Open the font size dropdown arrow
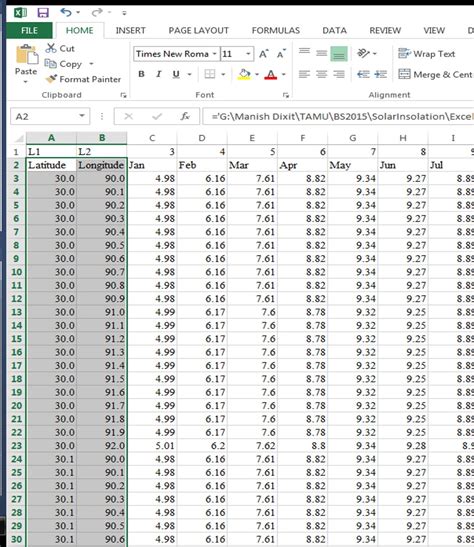The height and width of the screenshot is (547, 474). (248, 54)
